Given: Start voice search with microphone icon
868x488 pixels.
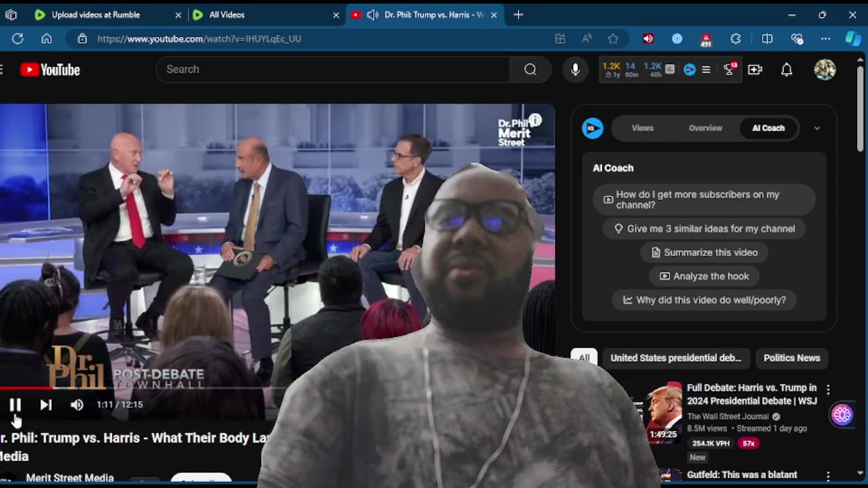Looking at the screenshot, I should coord(575,69).
